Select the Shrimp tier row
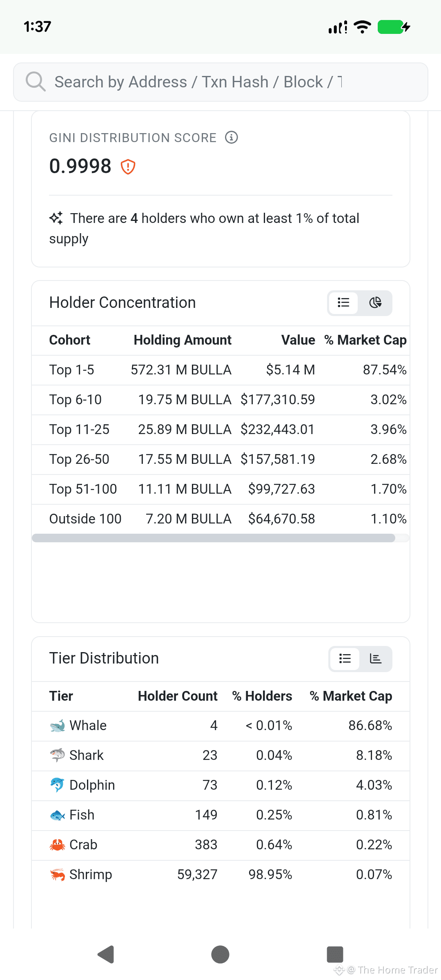The height and width of the screenshot is (980, 441). click(x=220, y=875)
